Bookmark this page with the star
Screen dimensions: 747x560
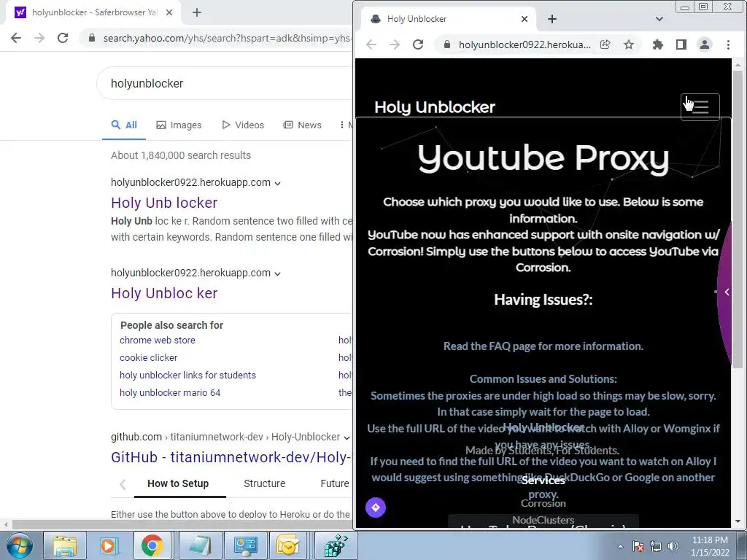coord(629,44)
